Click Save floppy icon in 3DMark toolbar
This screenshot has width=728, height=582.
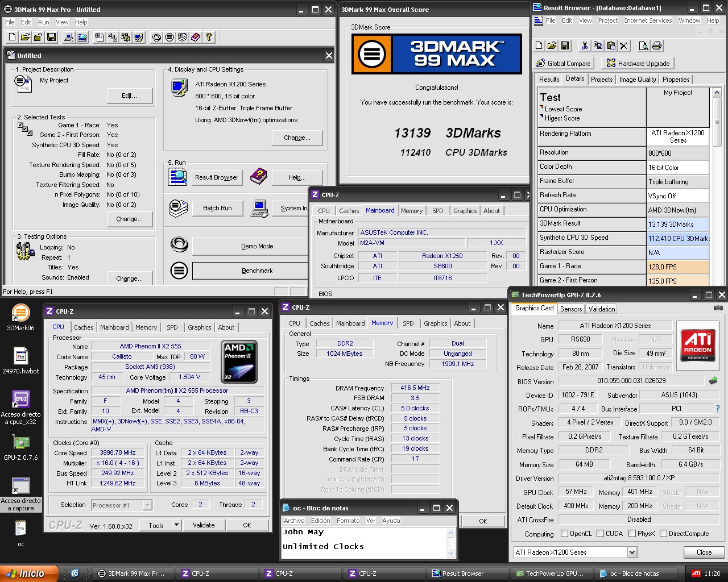point(51,37)
